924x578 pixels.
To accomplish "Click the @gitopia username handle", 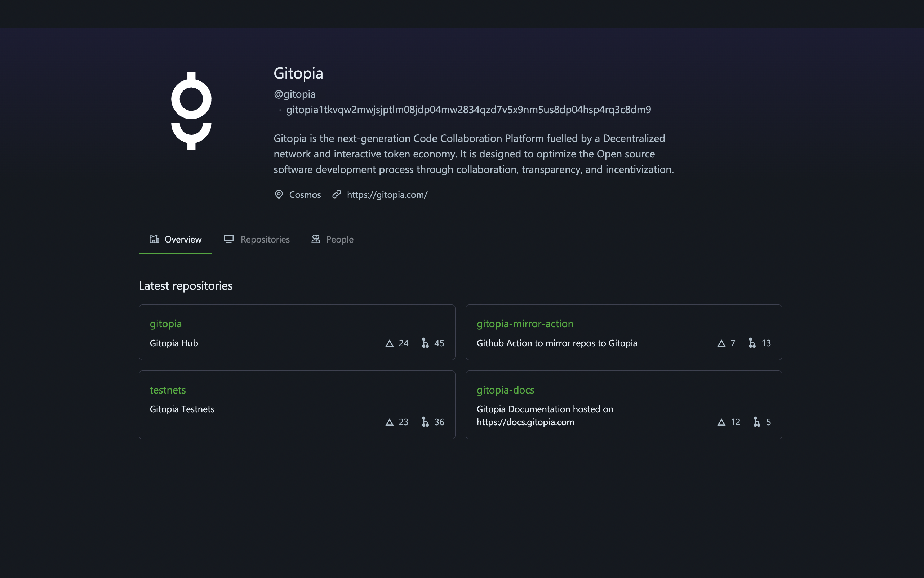I will (294, 94).
